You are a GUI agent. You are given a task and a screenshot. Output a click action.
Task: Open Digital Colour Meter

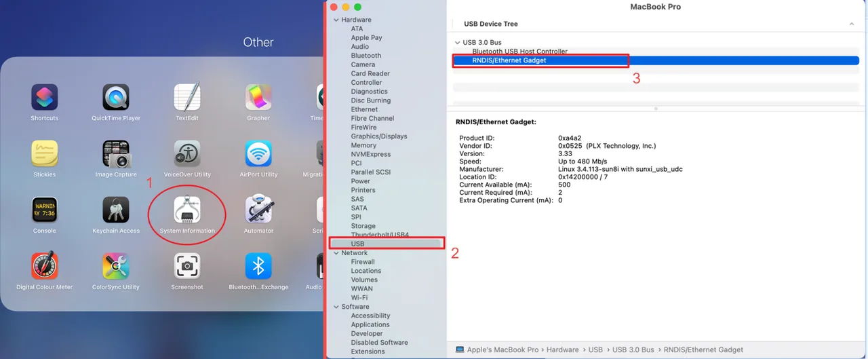click(x=45, y=266)
